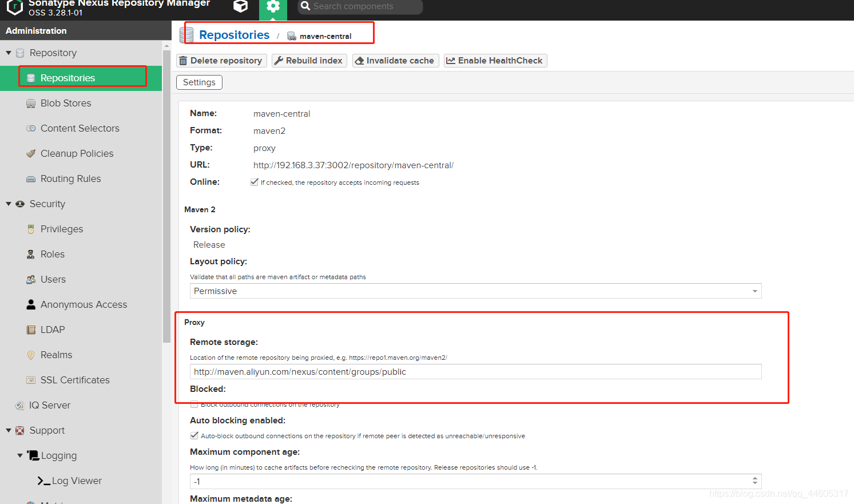Click the search magnifier icon
The image size is (854, 504).
coord(305,6)
